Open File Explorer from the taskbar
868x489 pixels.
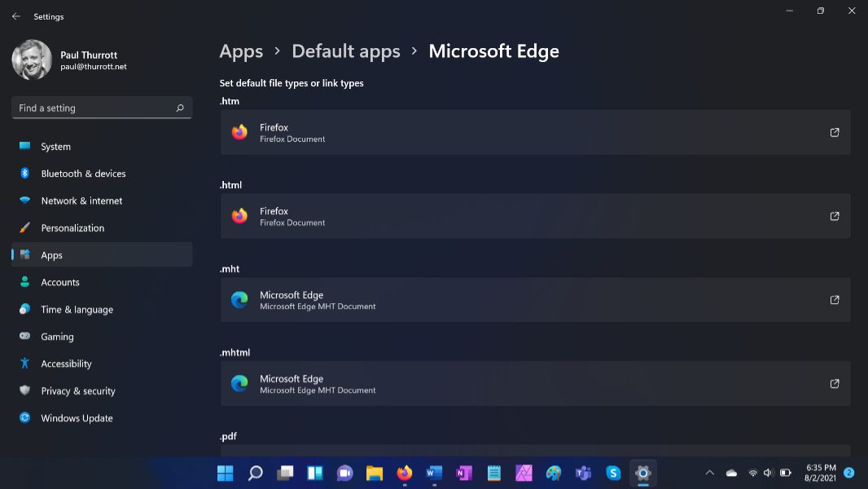[x=375, y=473]
